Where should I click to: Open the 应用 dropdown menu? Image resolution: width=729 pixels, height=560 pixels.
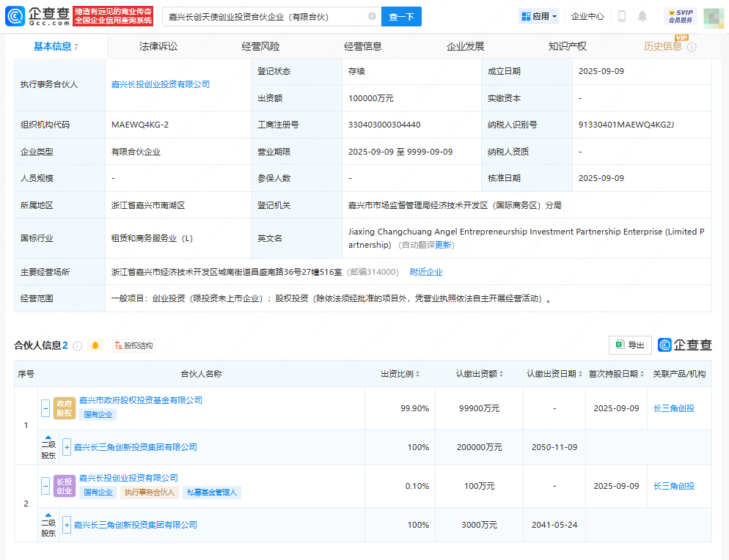(x=538, y=16)
